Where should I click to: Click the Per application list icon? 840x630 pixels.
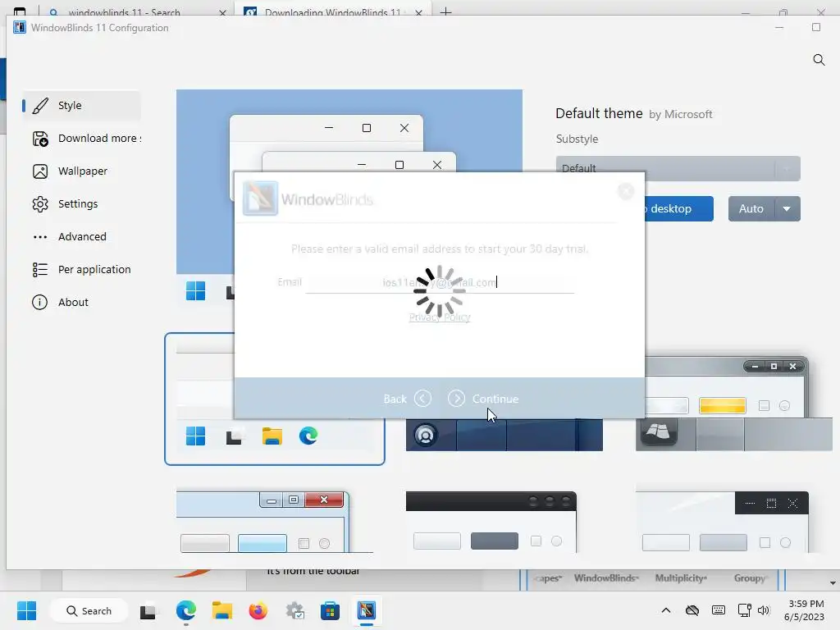click(x=40, y=269)
